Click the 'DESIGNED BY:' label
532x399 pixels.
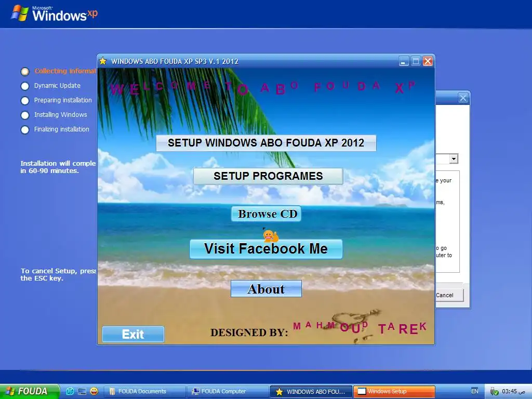tap(249, 332)
